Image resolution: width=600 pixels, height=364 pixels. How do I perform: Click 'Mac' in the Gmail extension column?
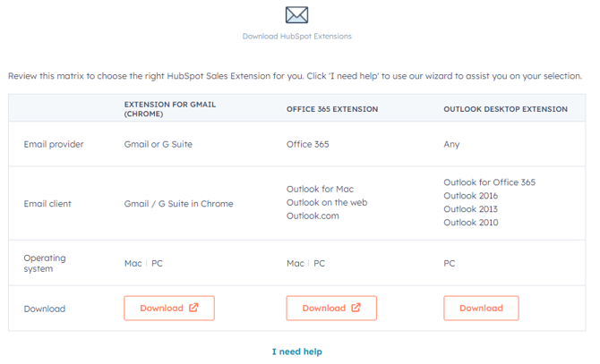point(133,263)
